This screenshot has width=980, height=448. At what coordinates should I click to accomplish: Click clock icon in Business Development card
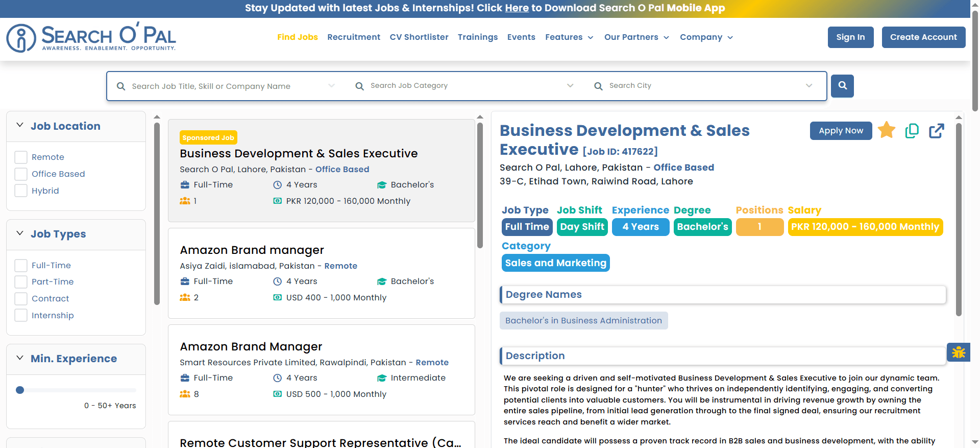[x=277, y=185]
